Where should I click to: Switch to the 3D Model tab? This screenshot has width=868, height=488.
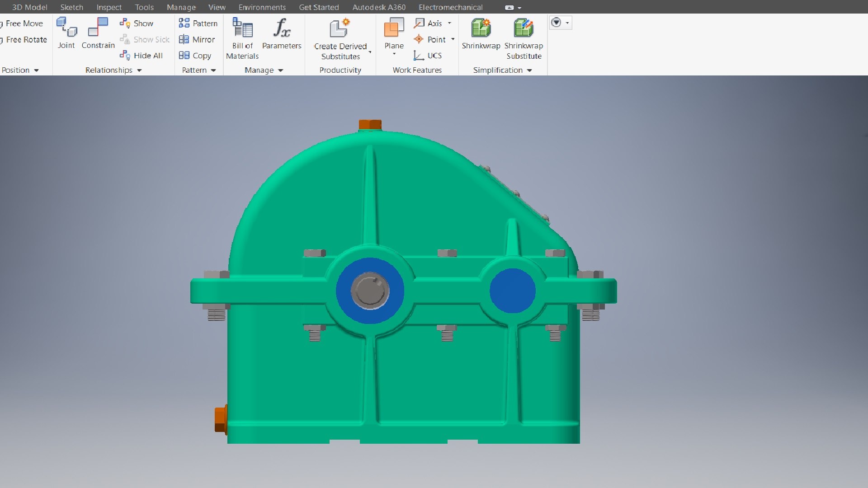30,7
